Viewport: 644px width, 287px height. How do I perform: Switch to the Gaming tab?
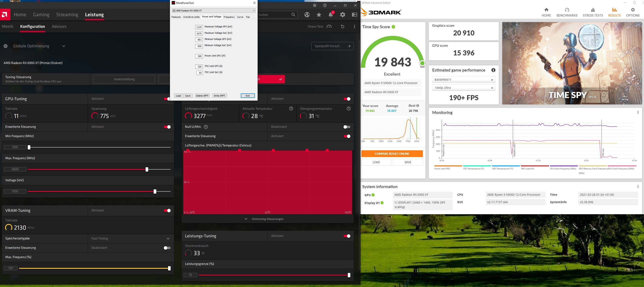coord(41,14)
